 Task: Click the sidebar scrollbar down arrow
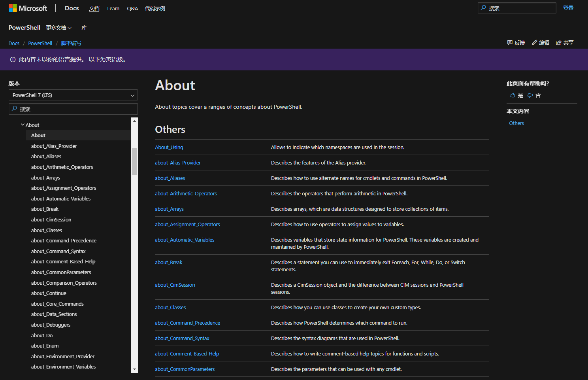(135, 369)
